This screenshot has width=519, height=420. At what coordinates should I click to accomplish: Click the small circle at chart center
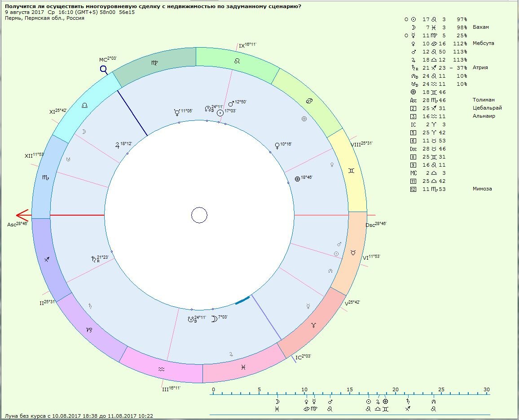(199, 215)
